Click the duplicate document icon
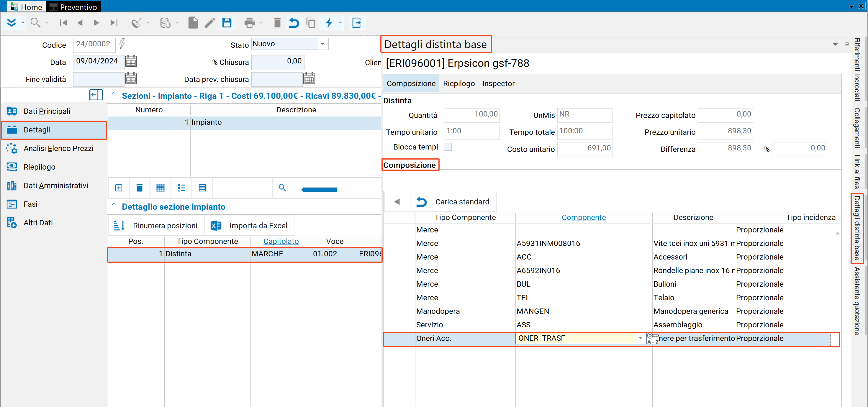Screen dimensions: 868x407 [x=311, y=23]
